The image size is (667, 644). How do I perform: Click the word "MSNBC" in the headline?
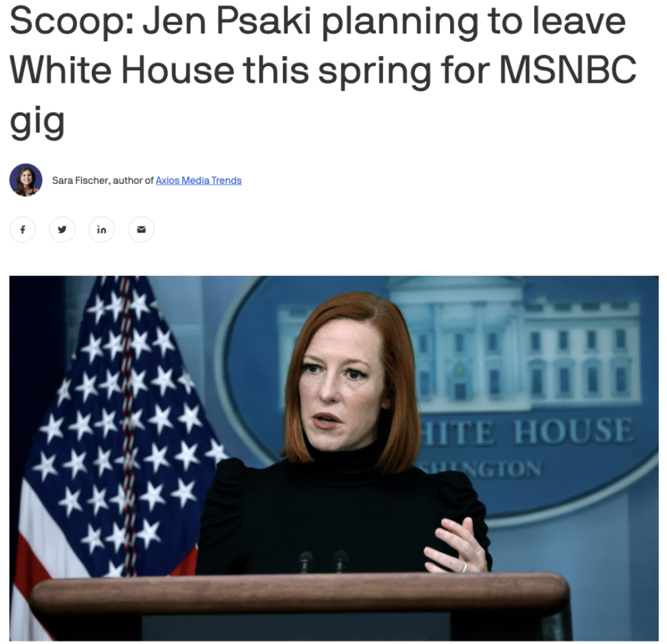pos(568,70)
